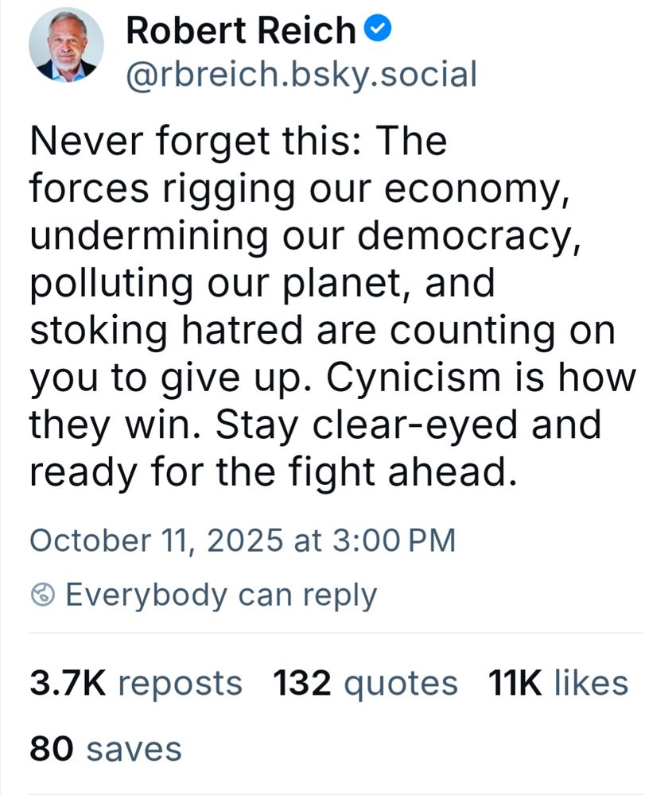Viewport: 672px width, 795px height.
Task: Click the Everybody can reply label
Action: (x=221, y=594)
